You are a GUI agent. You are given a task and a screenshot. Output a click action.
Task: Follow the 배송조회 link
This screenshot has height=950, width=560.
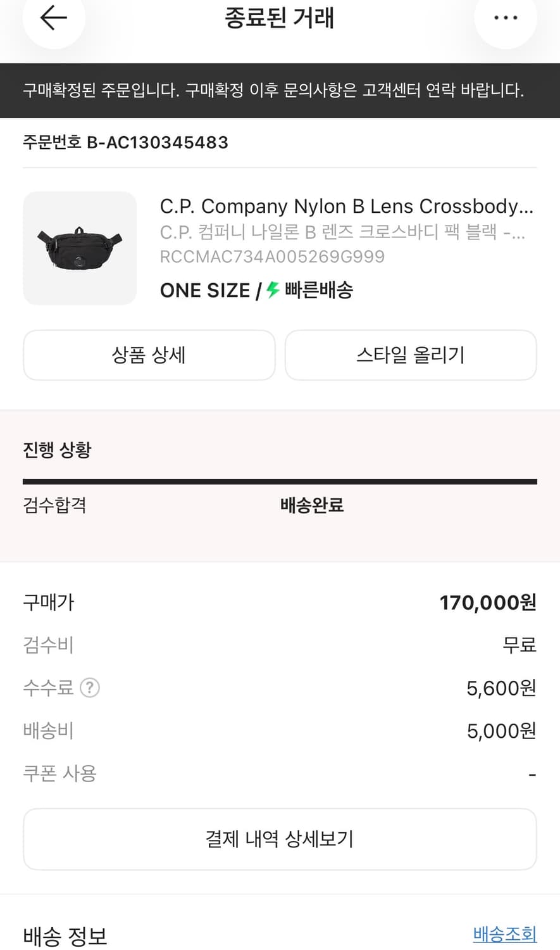click(x=504, y=934)
